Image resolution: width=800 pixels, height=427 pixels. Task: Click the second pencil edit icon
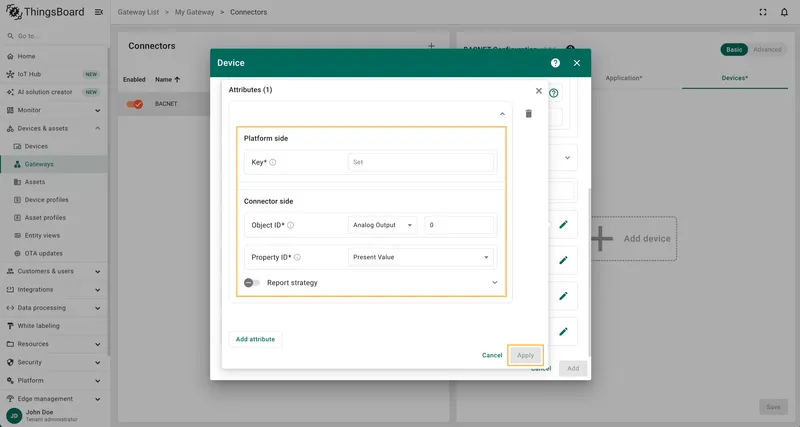[563, 260]
